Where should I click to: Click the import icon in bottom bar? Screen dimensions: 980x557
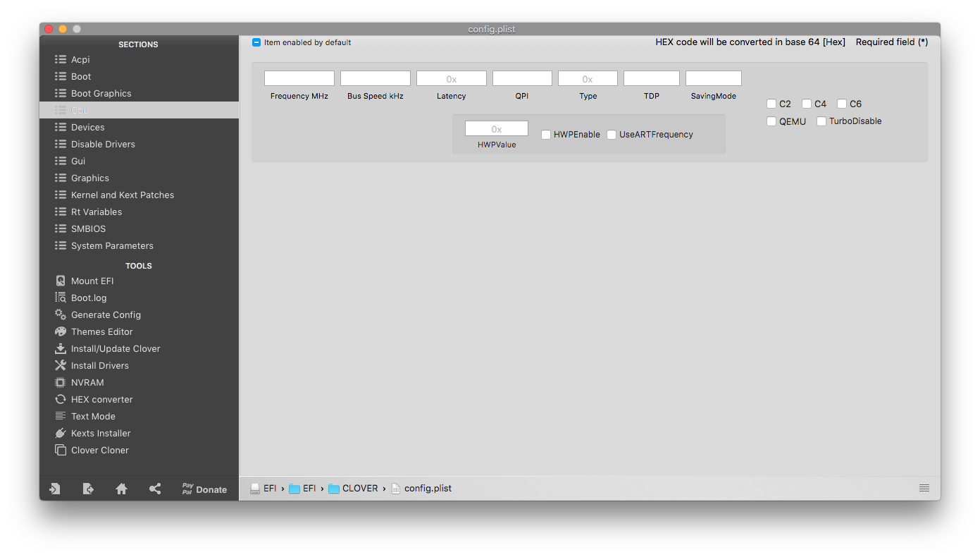[x=54, y=489]
